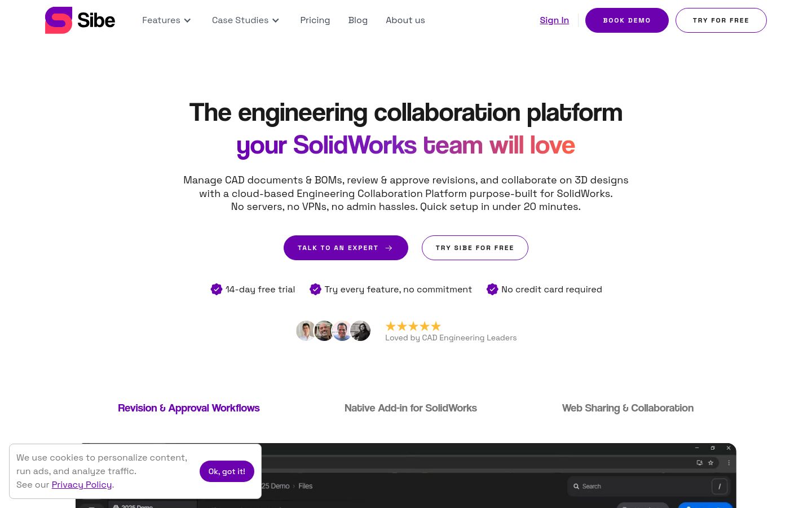Expand the Features dropdown menu
The height and width of the screenshot is (508, 812).
166,20
